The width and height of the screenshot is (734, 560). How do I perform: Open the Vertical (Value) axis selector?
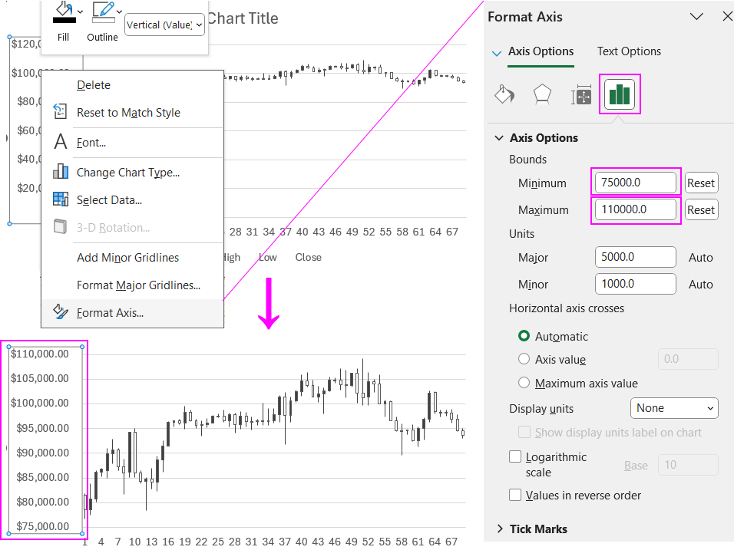(164, 25)
